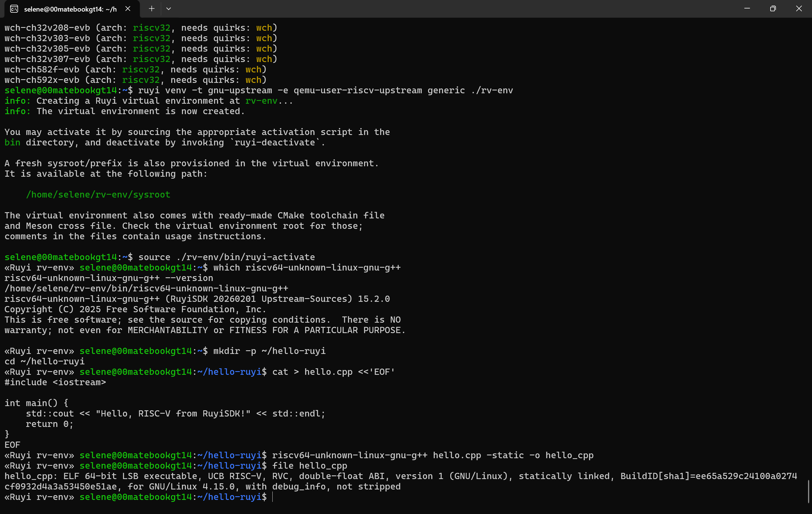Click the terminal icon in the tab
The image size is (812, 514).
14,9
